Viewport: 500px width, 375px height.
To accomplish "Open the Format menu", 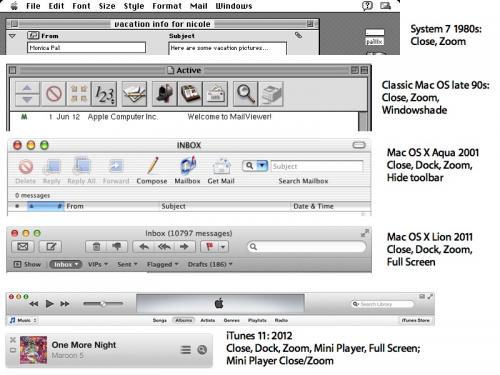I will click(x=167, y=6).
